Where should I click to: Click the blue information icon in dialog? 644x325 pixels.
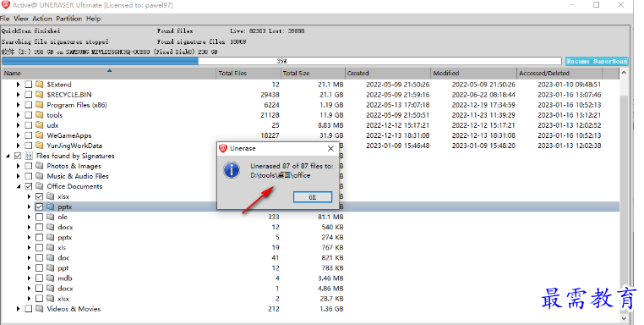pyautogui.click(x=232, y=169)
